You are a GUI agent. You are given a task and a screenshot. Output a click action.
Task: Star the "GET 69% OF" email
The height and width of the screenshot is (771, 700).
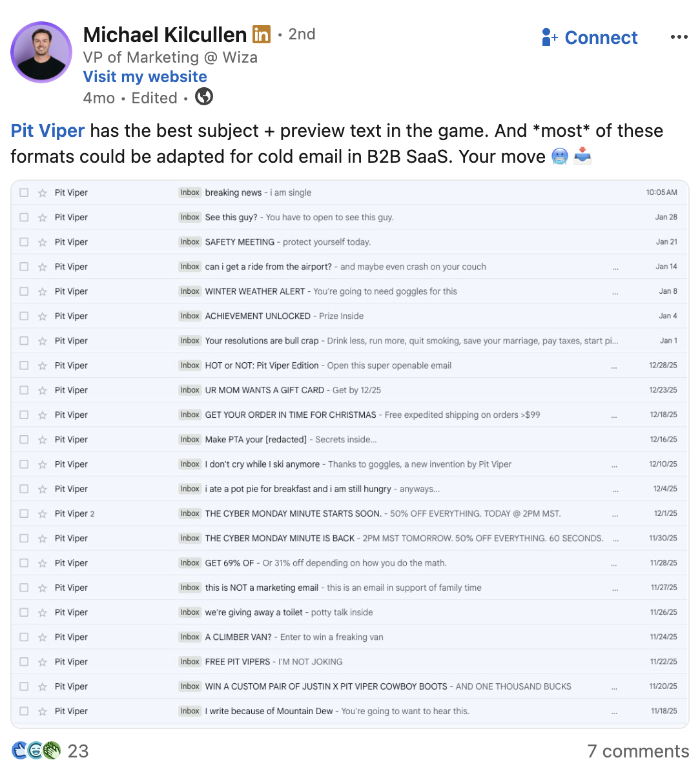click(x=43, y=563)
